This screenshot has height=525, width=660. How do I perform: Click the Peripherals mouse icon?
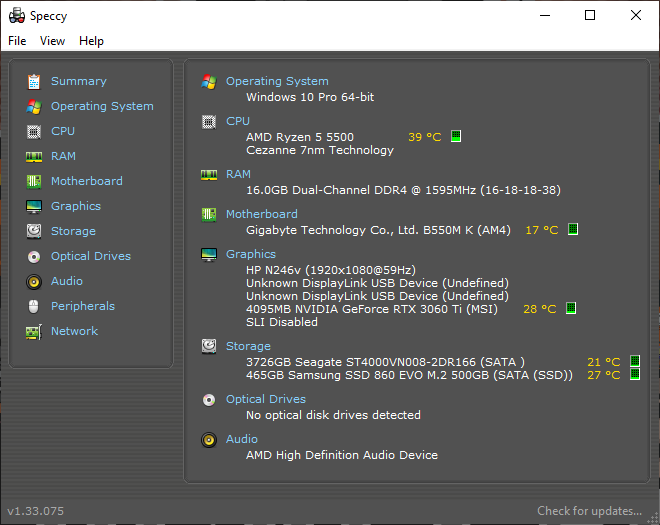pyautogui.click(x=34, y=306)
